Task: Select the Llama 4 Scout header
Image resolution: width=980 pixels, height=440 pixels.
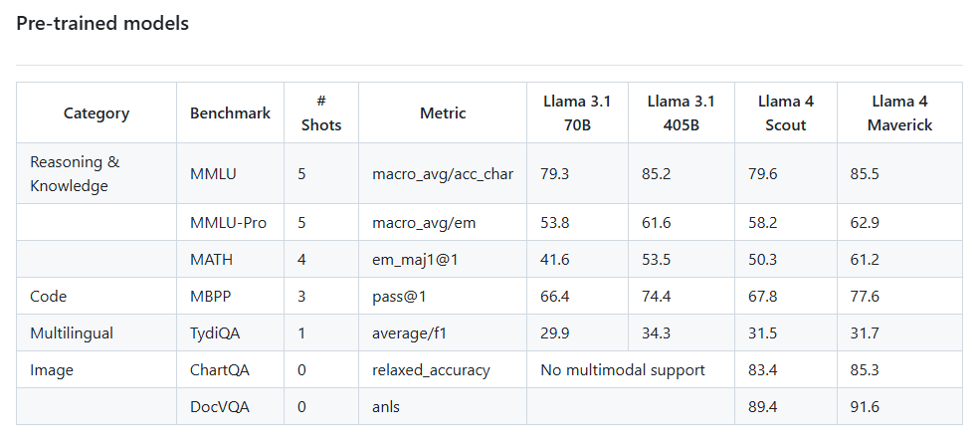Action: click(x=786, y=113)
